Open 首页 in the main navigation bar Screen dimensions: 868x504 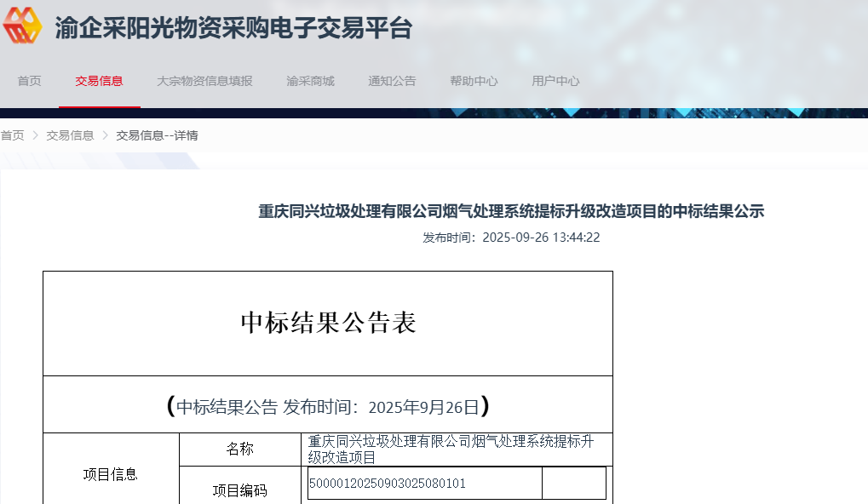[x=29, y=81]
